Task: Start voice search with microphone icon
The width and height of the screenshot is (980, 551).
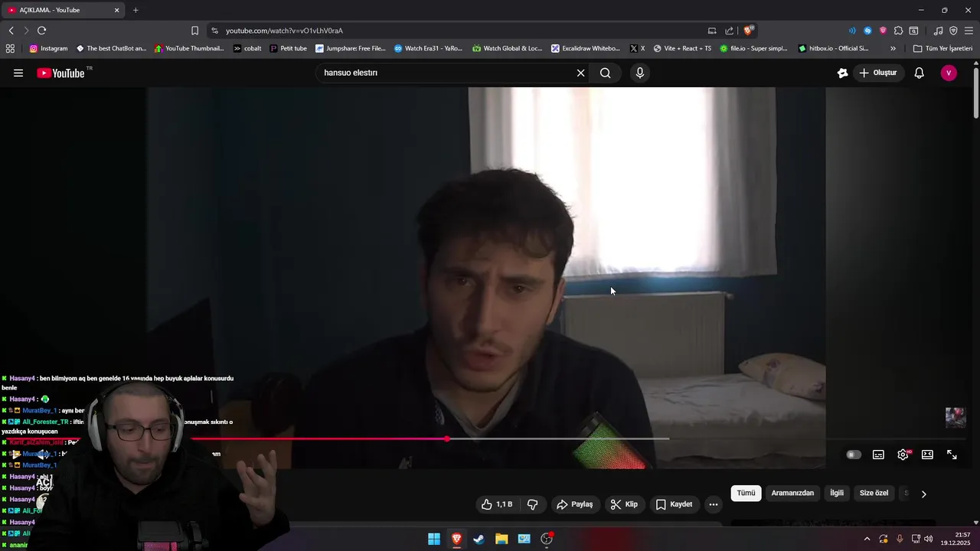Action: click(x=640, y=73)
